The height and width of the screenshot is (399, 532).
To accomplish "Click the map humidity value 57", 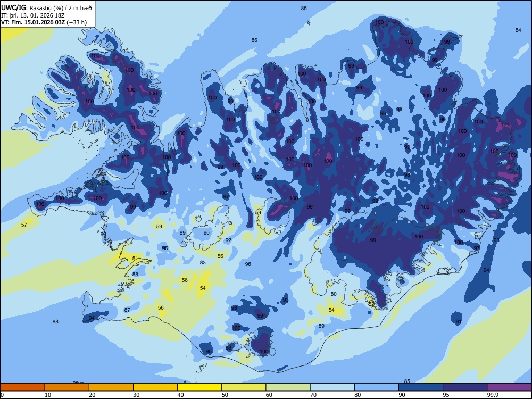I will click(24, 225).
